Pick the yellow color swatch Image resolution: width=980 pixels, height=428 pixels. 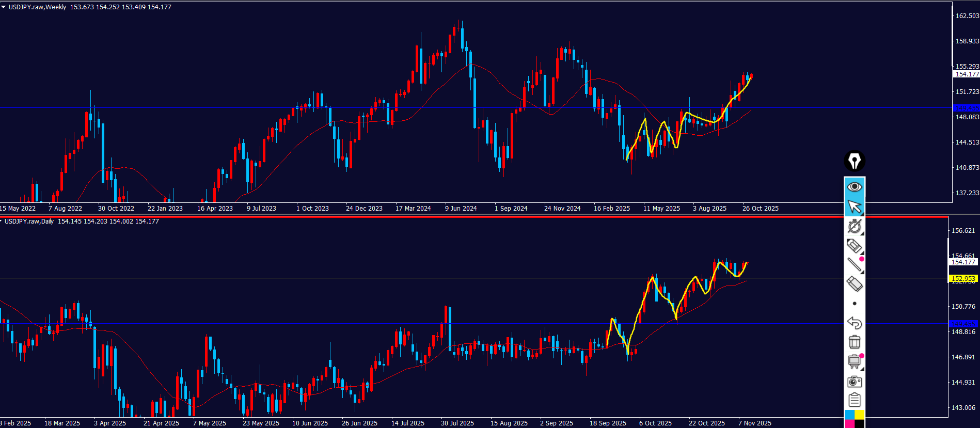[859, 415]
